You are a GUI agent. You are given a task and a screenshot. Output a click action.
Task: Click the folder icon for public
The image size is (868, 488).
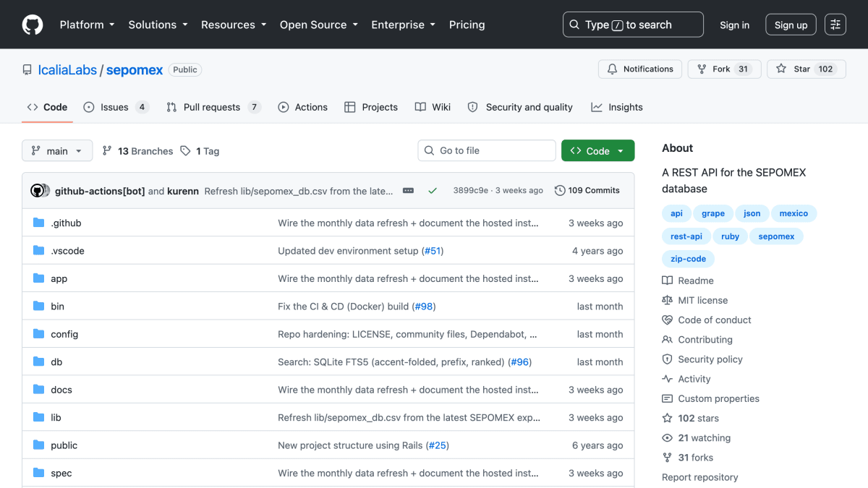point(39,445)
